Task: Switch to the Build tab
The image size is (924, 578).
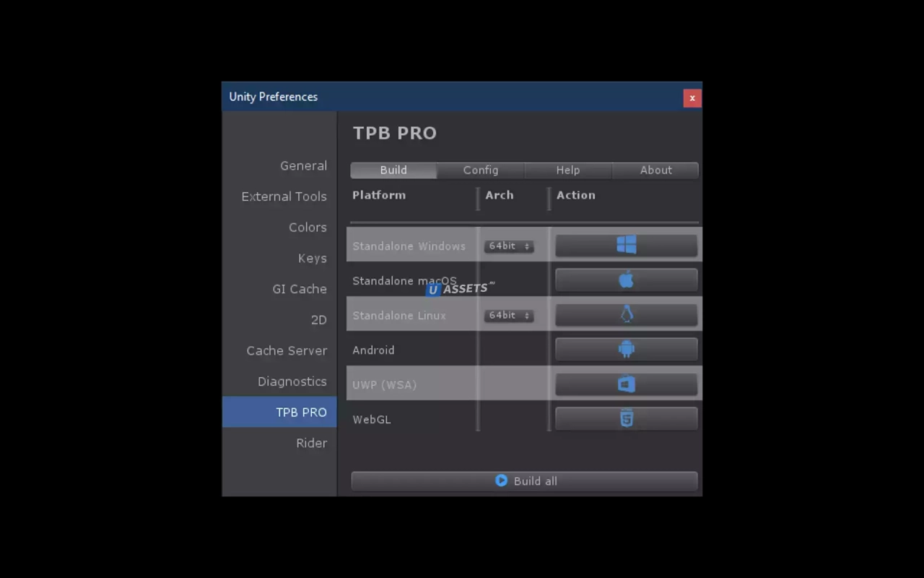Action: pyautogui.click(x=393, y=171)
